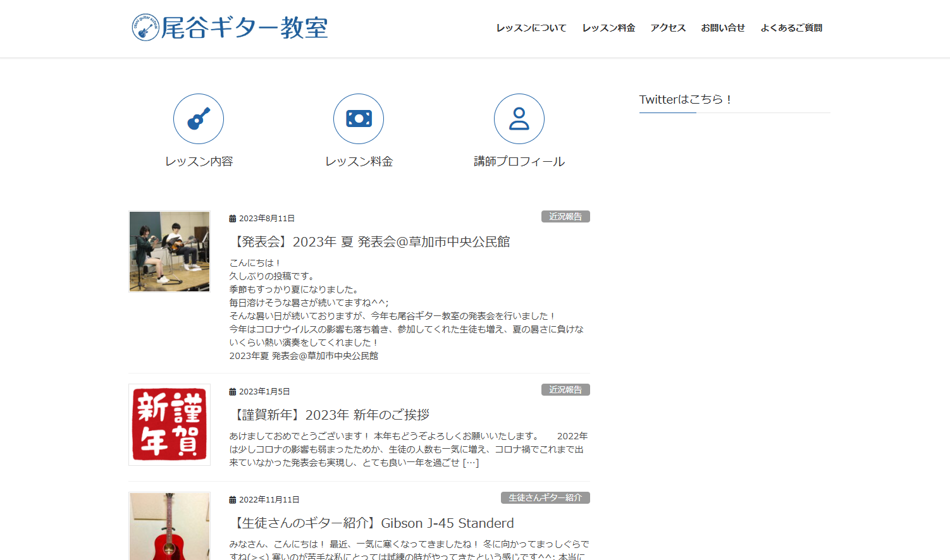Image resolution: width=950 pixels, height=560 pixels.
Task: Click the calendar icon beside 2022年11月11日
Action: [232, 499]
